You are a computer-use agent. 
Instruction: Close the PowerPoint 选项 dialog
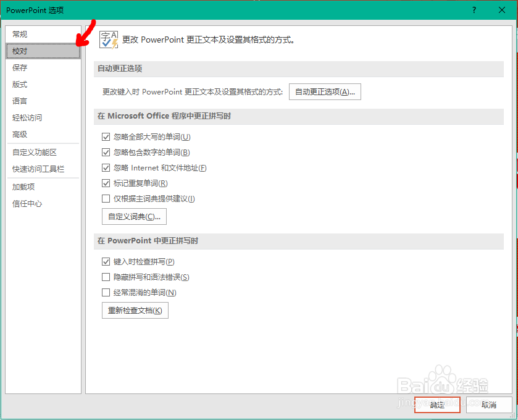click(502, 10)
